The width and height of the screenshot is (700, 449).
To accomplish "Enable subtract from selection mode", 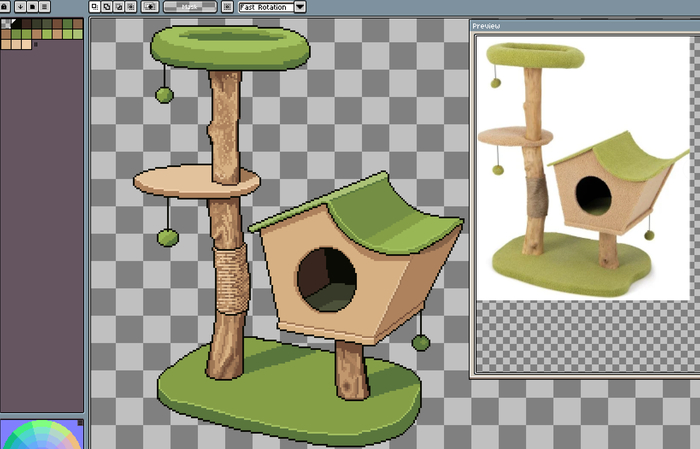I will coord(118,7).
